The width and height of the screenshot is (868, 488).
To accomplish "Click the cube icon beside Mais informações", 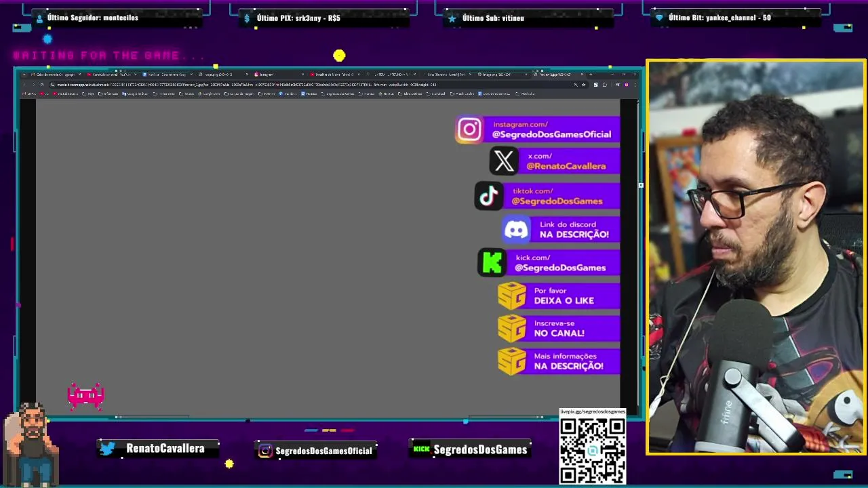I will tap(512, 361).
